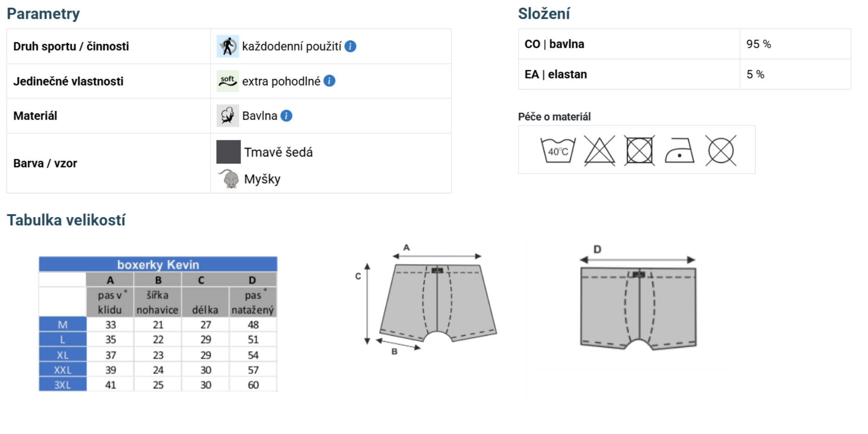Open the boxerky Kevin size table image

tap(158, 324)
